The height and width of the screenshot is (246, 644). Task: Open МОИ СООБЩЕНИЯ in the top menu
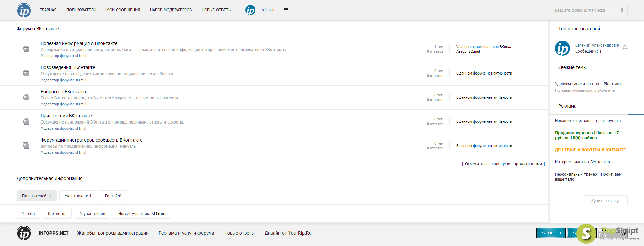[x=123, y=10]
